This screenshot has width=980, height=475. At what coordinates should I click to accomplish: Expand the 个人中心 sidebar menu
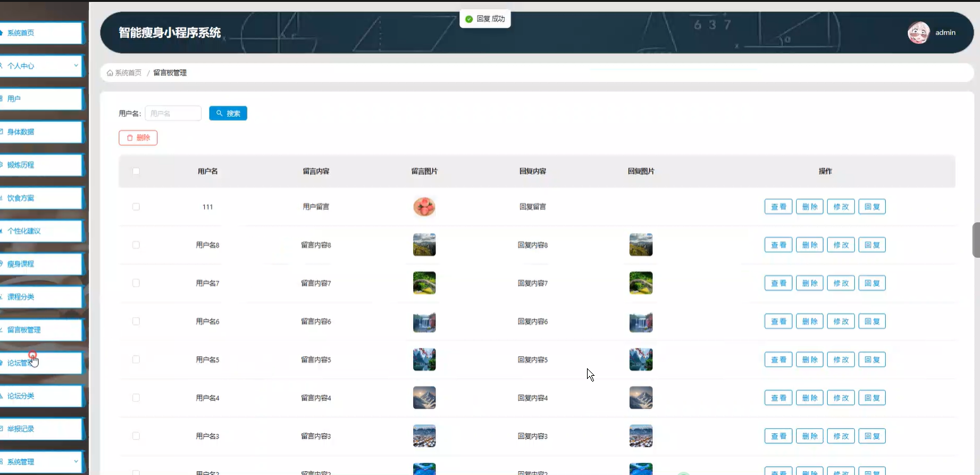tap(41, 66)
